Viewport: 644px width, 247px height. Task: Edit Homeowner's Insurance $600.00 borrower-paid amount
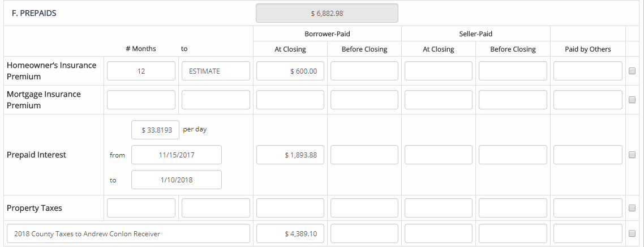(x=290, y=71)
